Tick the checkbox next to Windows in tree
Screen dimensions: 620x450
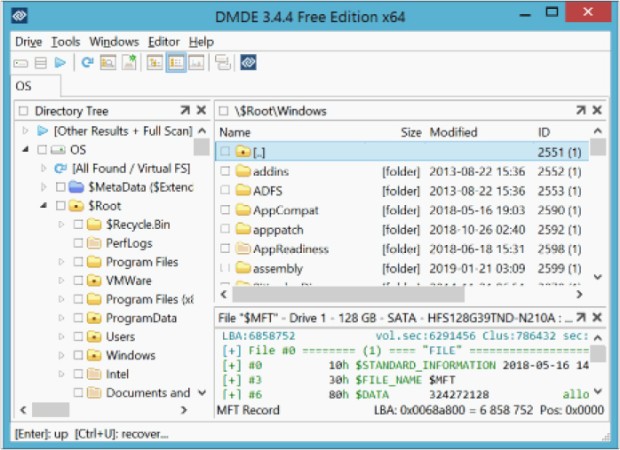tap(78, 355)
